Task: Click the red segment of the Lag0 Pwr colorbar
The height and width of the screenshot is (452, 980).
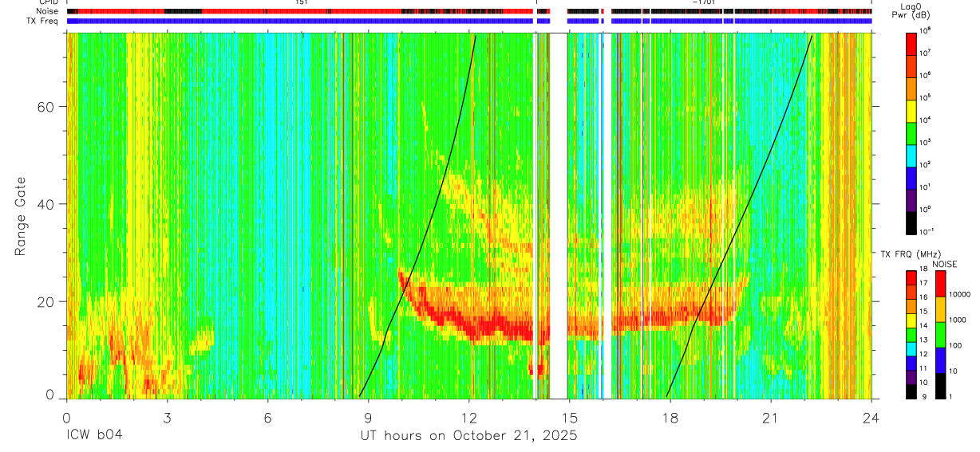Action: (911, 43)
